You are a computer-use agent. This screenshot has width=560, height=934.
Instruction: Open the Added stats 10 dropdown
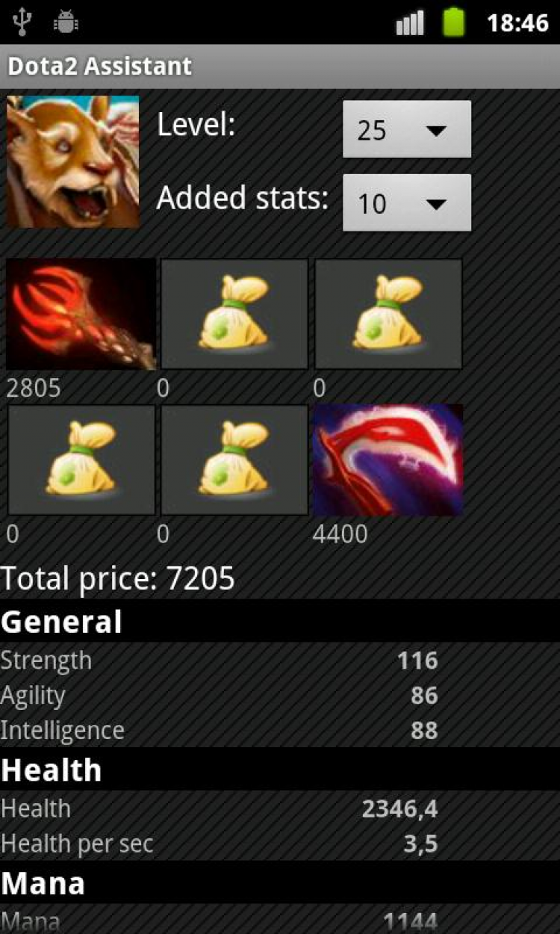coord(407,203)
